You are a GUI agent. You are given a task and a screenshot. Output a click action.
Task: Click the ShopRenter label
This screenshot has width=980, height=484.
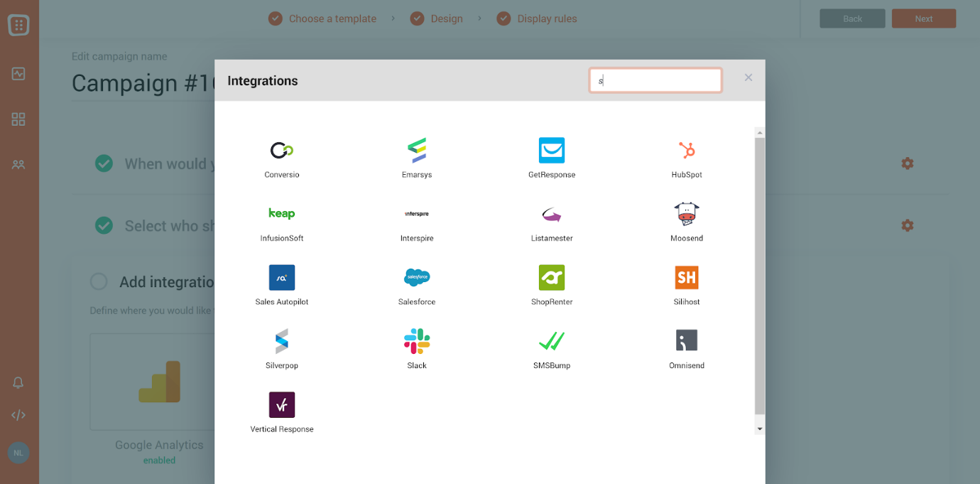(552, 302)
